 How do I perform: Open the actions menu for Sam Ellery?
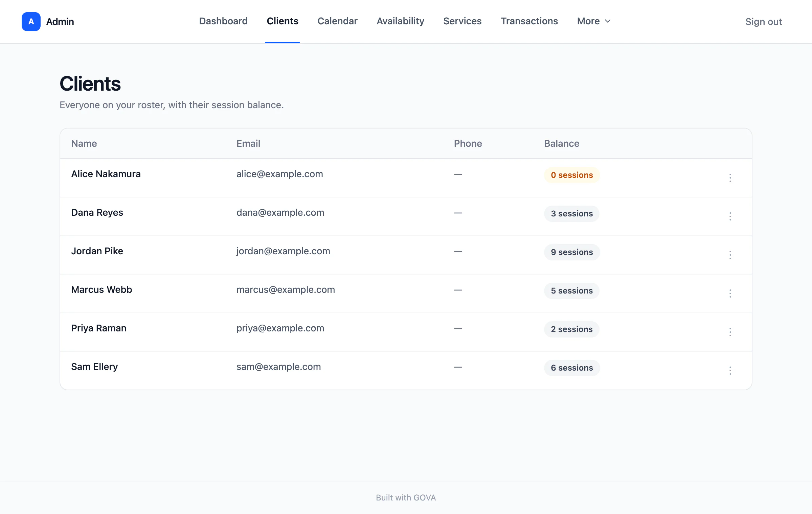click(730, 371)
